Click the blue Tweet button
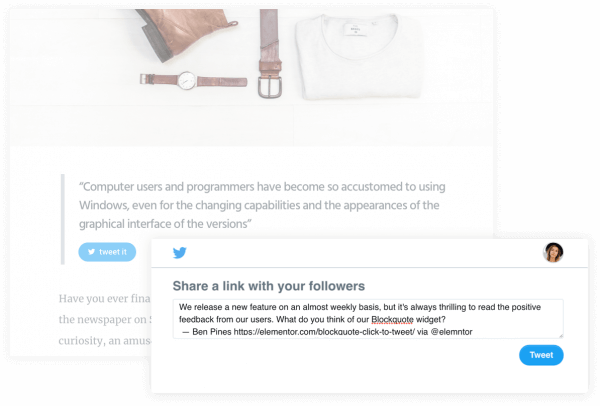The width and height of the screenshot is (600, 406). [541, 355]
